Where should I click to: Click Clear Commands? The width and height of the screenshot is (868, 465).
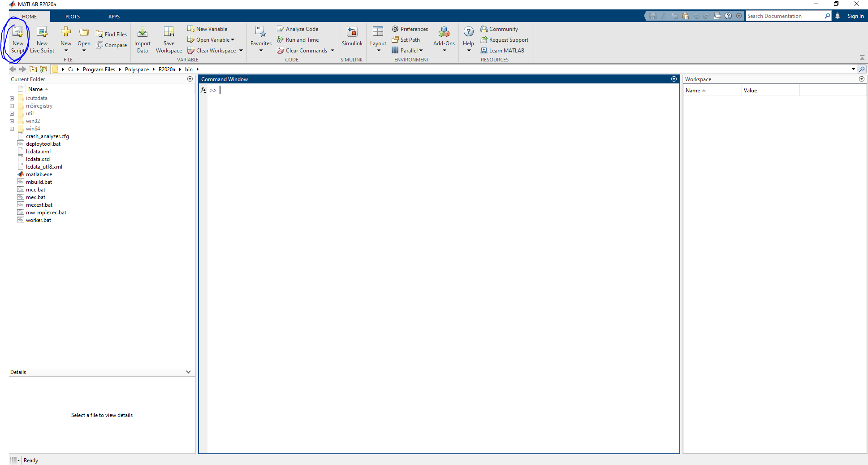coord(302,50)
